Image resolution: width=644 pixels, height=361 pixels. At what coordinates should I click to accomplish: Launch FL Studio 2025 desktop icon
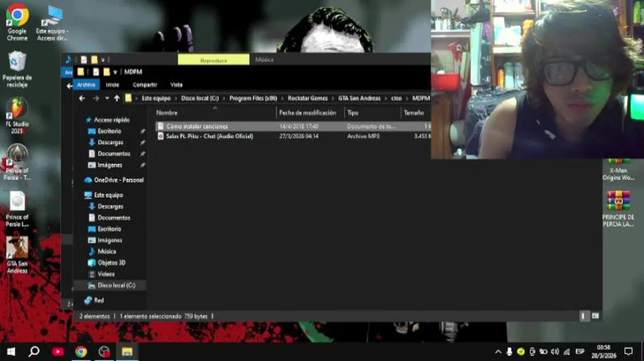click(x=17, y=116)
